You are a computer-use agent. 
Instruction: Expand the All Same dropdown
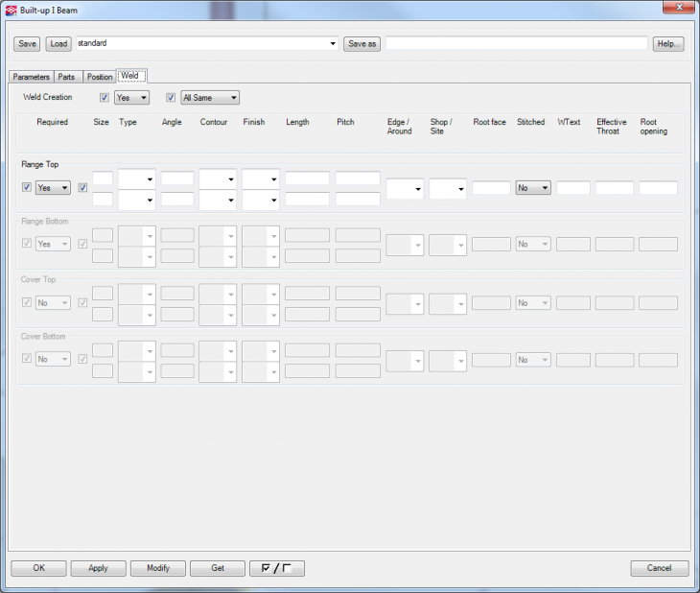point(209,98)
